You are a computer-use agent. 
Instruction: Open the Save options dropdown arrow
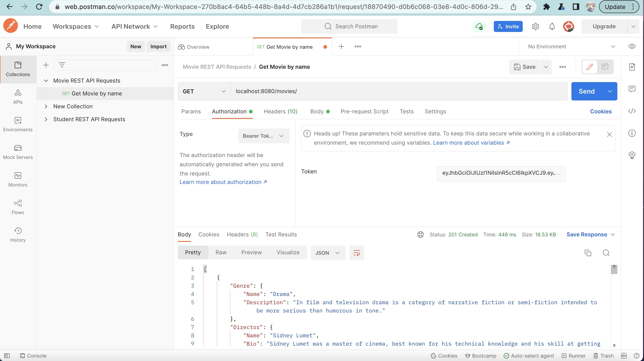(546, 67)
